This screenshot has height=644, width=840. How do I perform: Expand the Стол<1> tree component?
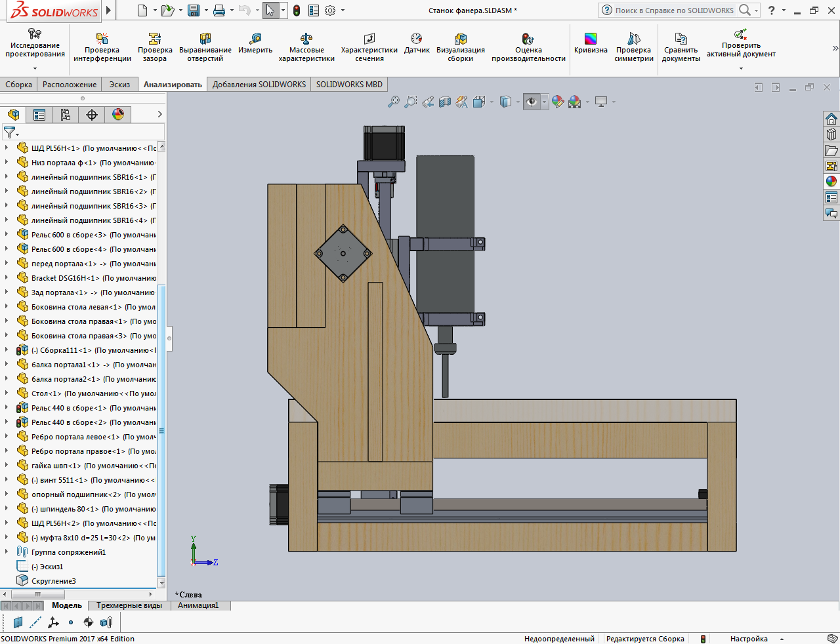7,393
